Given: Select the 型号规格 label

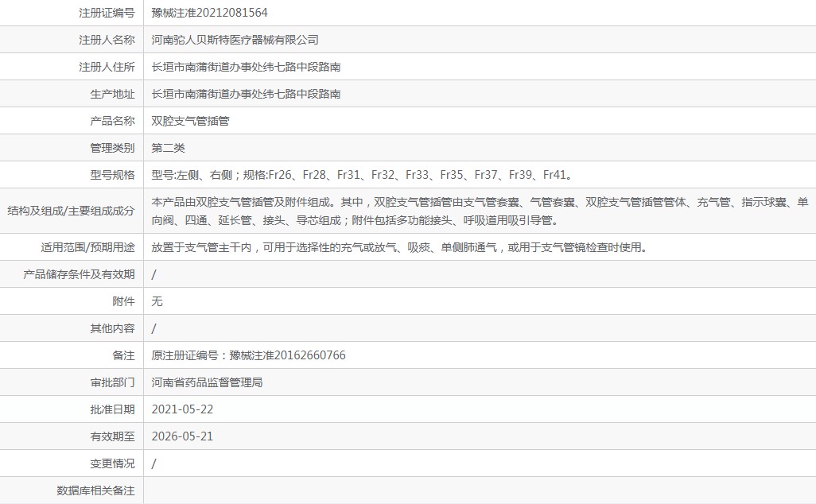Looking at the screenshot, I should click(x=112, y=175).
